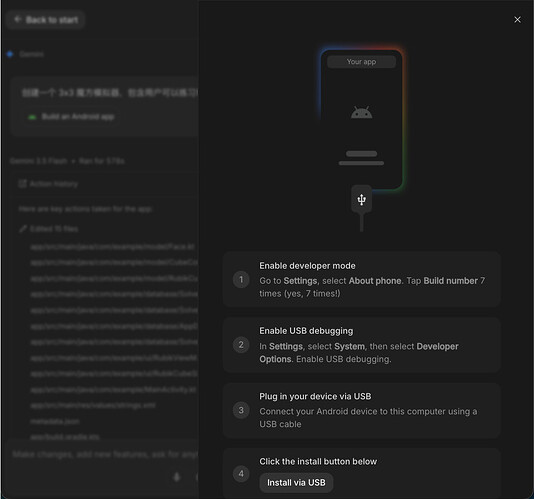Screen dimensions: 534x499
Task: Click the Install via USB button
Action: pos(296,482)
